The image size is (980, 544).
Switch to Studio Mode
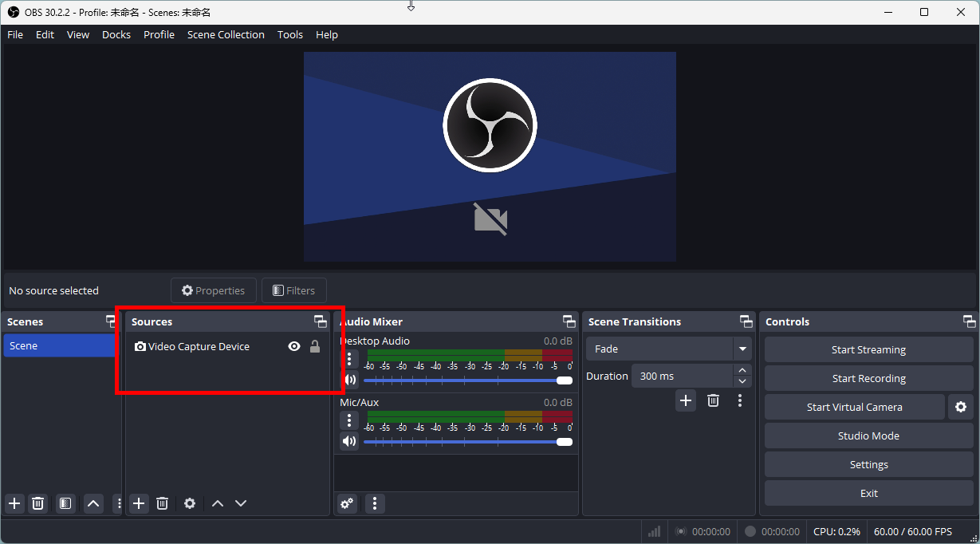[868, 436]
